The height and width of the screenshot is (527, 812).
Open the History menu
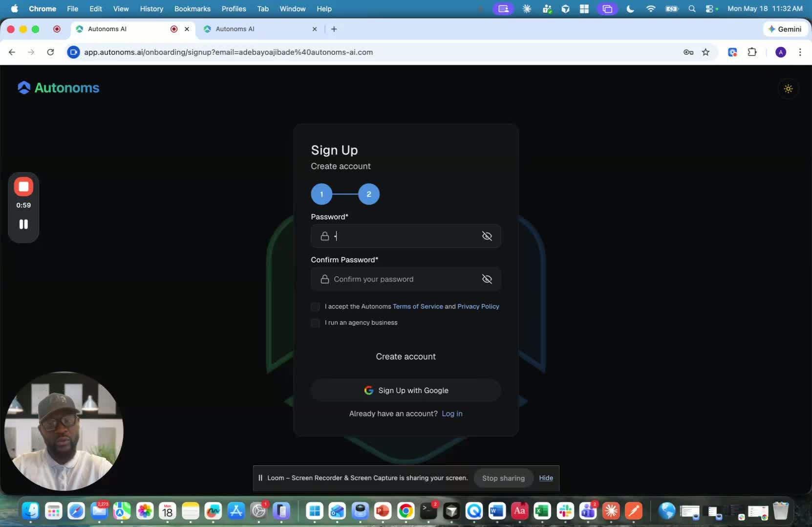coord(151,9)
